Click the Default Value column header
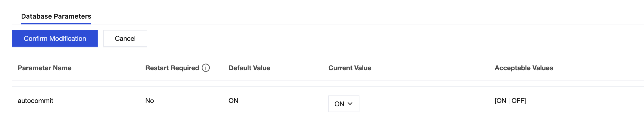 coord(249,68)
